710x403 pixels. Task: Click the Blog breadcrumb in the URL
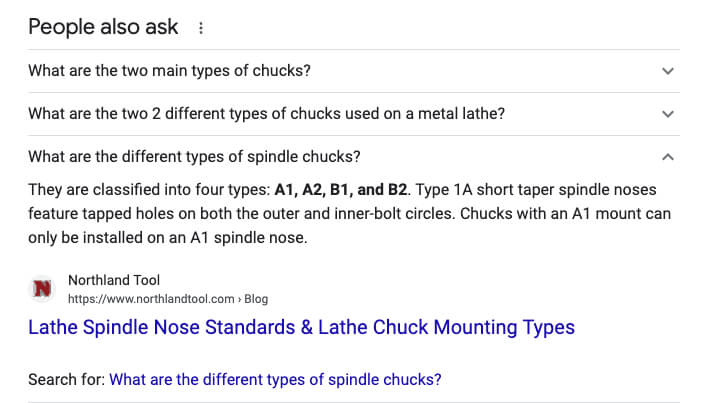coord(256,299)
